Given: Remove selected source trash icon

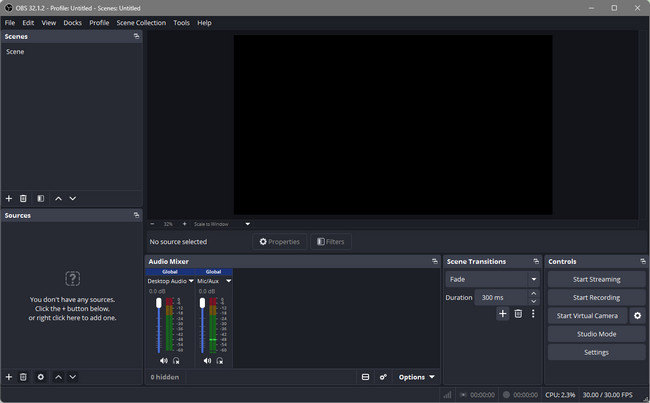Looking at the screenshot, I should coord(23,377).
